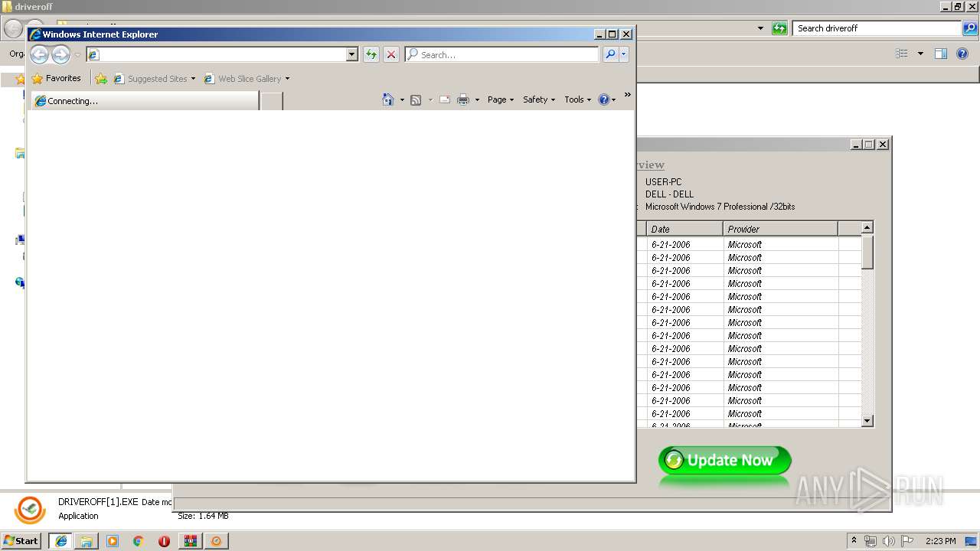
Task: Click the IE Home icon
Action: point(388,99)
